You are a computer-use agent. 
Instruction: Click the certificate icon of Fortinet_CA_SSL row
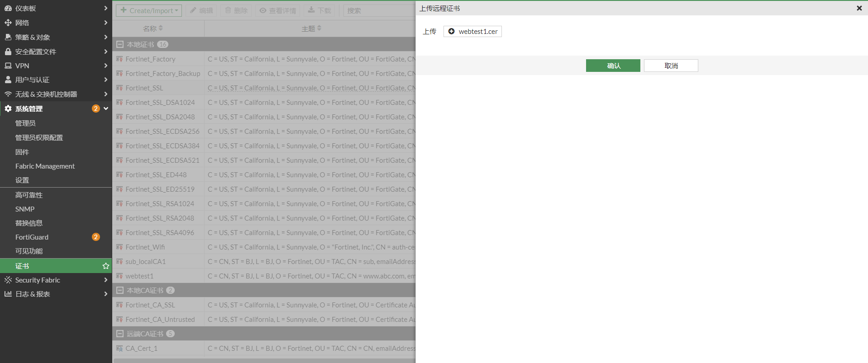tap(119, 305)
